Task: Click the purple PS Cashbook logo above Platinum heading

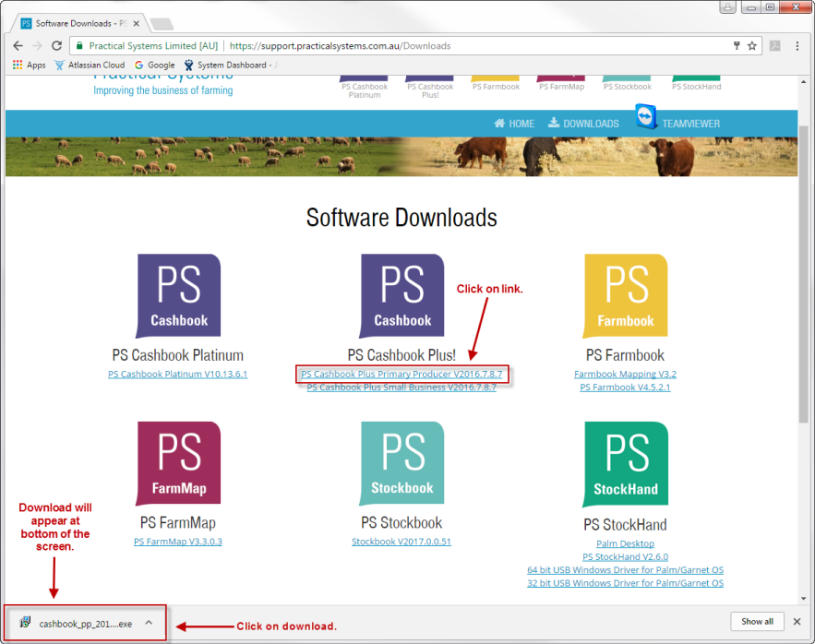Action: pos(178,295)
